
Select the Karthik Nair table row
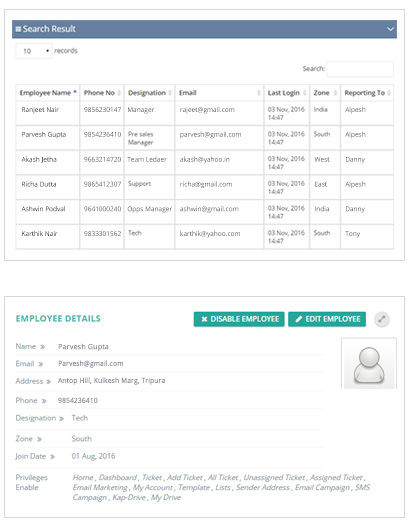(x=204, y=237)
